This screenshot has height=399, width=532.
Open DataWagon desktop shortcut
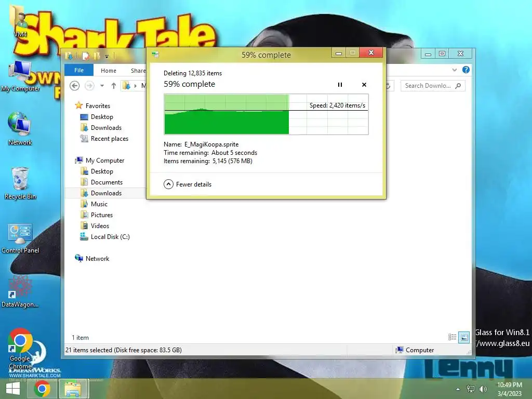coord(20,292)
